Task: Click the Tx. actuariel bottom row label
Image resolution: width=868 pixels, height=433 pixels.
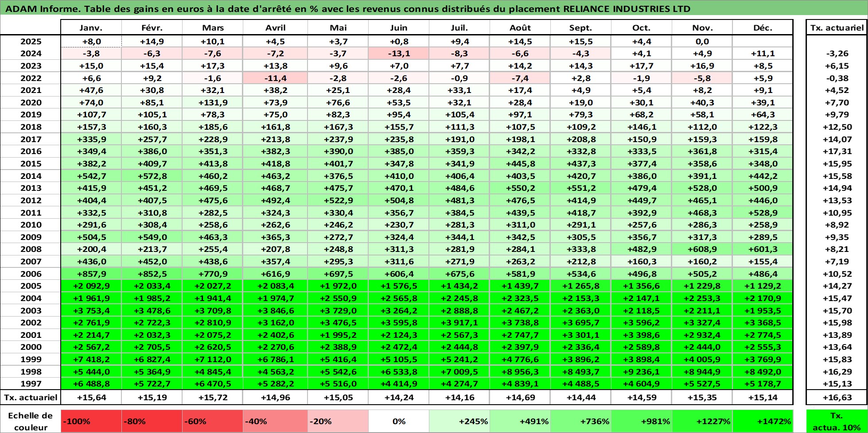Action: [31, 398]
